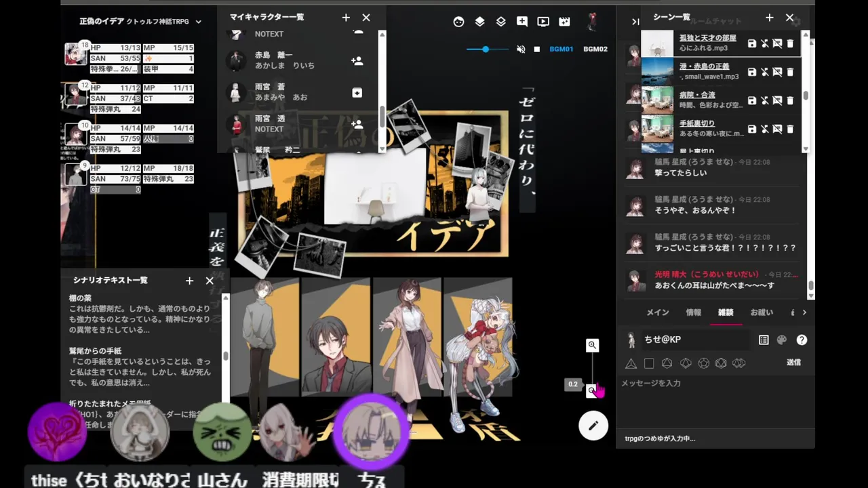Screen dimensions: 868x488
Task: Select the BGM01 track
Action: click(561, 49)
